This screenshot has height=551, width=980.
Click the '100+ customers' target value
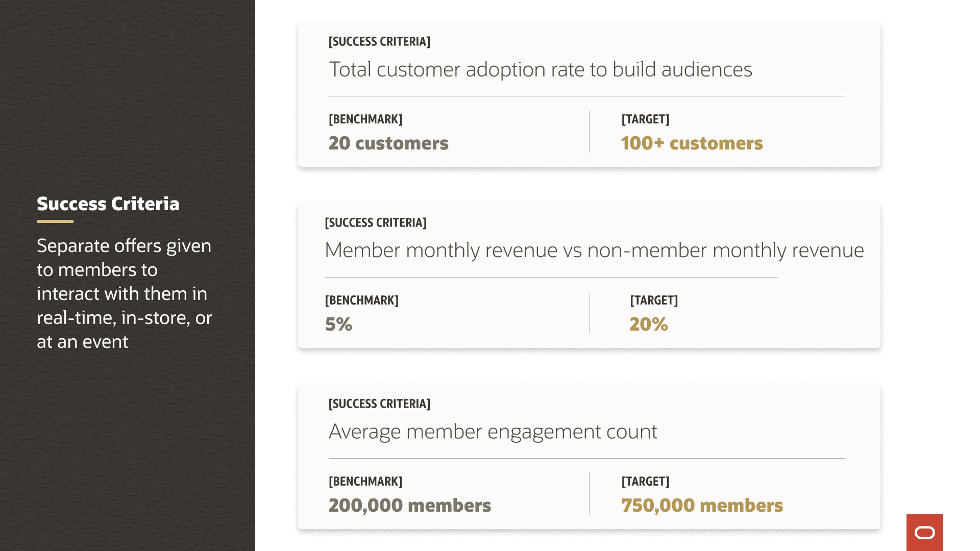[x=692, y=143]
